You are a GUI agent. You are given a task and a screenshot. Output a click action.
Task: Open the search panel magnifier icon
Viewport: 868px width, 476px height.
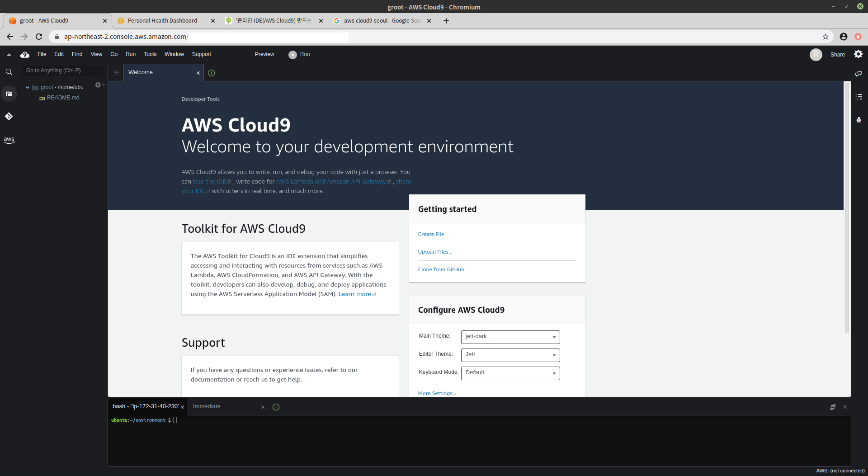point(9,72)
